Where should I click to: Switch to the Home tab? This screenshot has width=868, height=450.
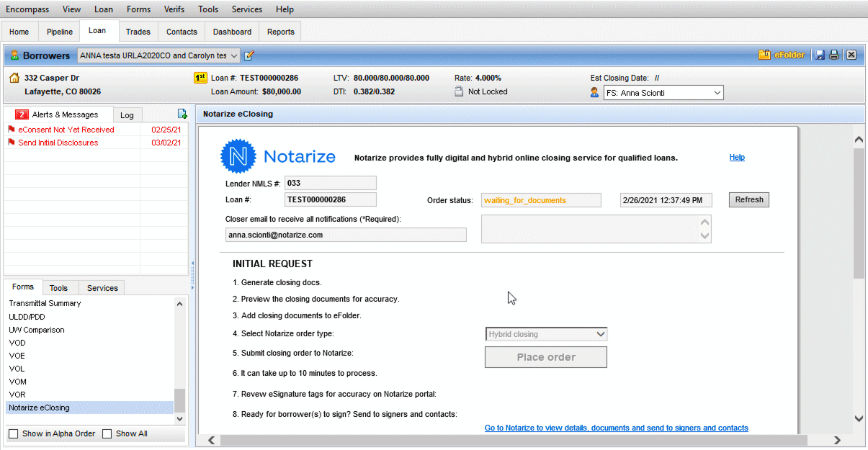[19, 32]
